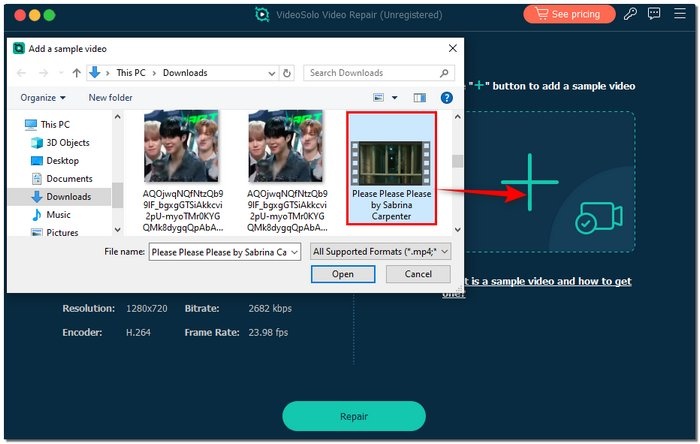The width and height of the screenshot is (700, 444).
Task: Open recent locations dropdown arrow
Action: 61,73
